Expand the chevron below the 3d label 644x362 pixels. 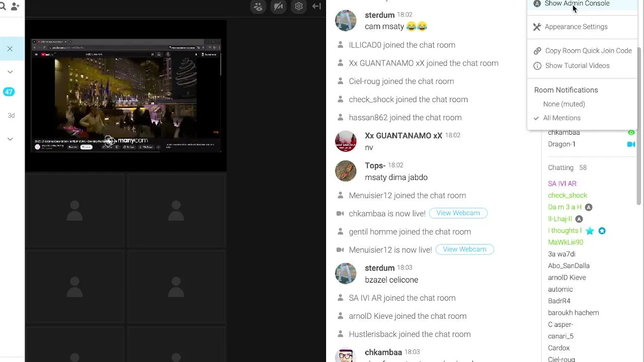pyautogui.click(x=10, y=139)
